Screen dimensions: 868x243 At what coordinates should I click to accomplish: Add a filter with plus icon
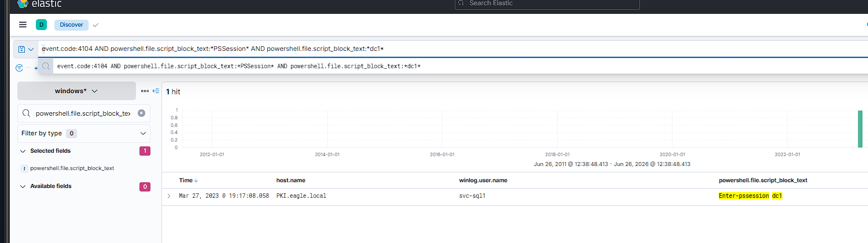click(36, 68)
